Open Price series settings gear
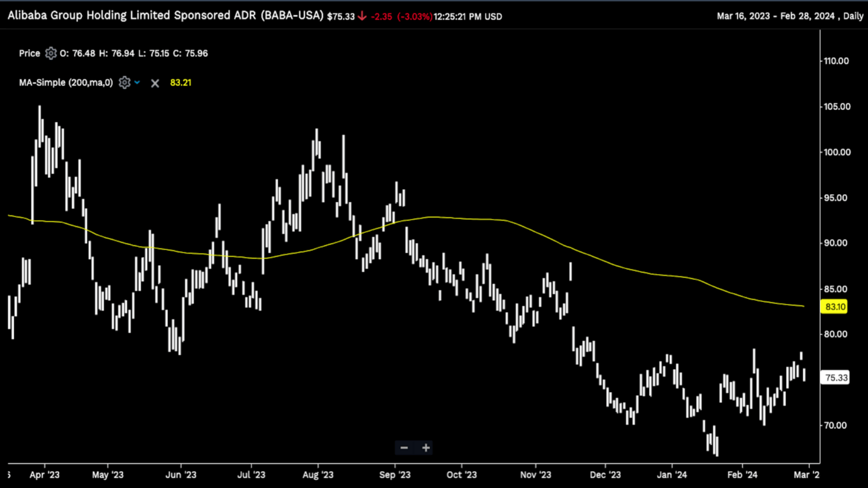868x488 pixels. tap(51, 53)
